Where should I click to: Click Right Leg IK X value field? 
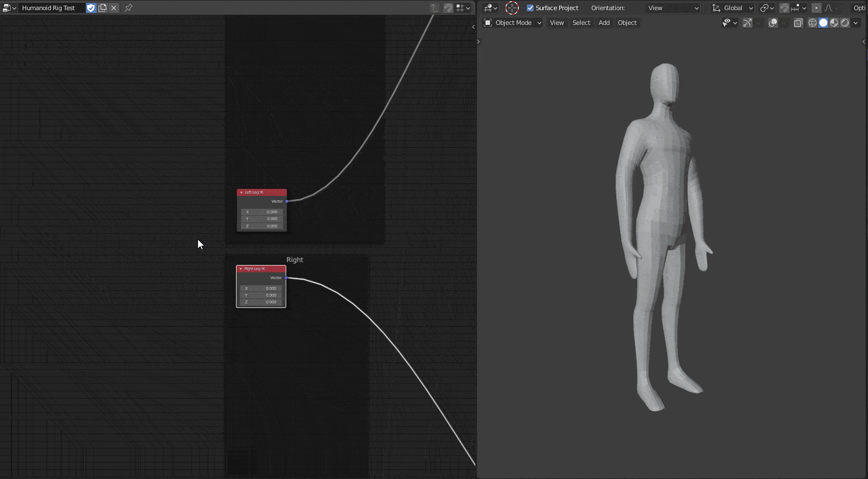tap(261, 288)
